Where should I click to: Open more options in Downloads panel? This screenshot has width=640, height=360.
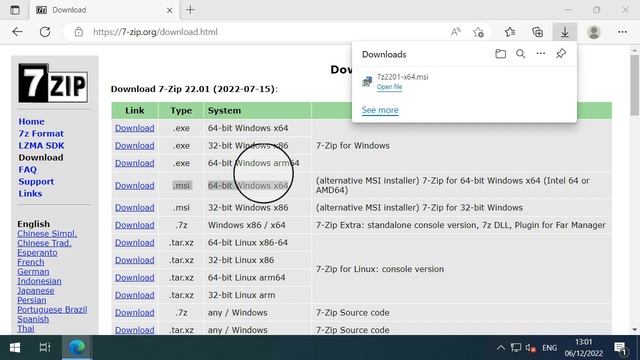(x=540, y=53)
